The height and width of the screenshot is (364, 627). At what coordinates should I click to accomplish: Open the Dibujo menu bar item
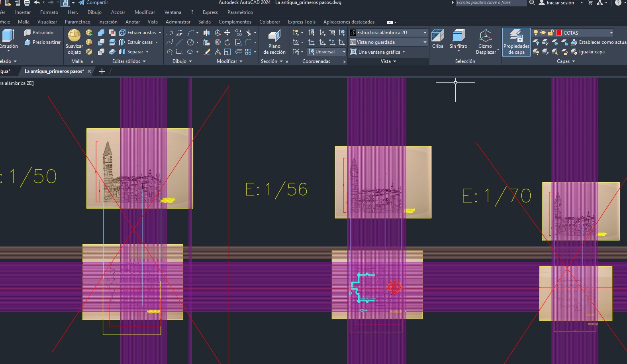tap(94, 12)
